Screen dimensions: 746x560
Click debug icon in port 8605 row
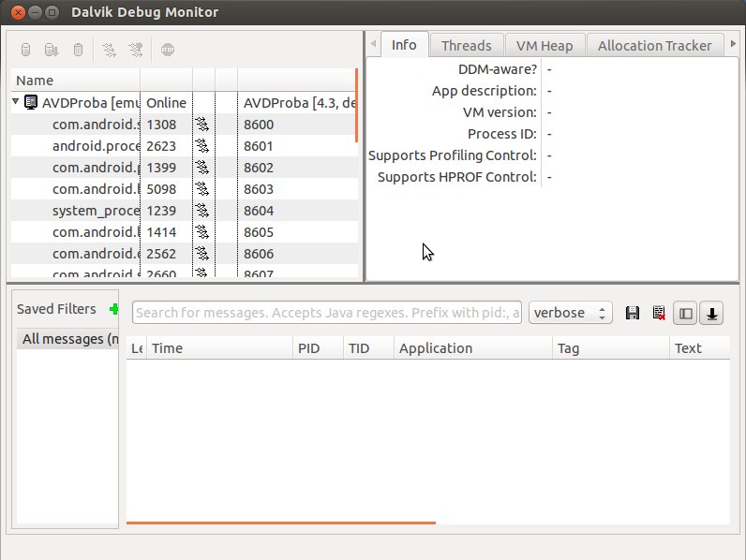[202, 232]
